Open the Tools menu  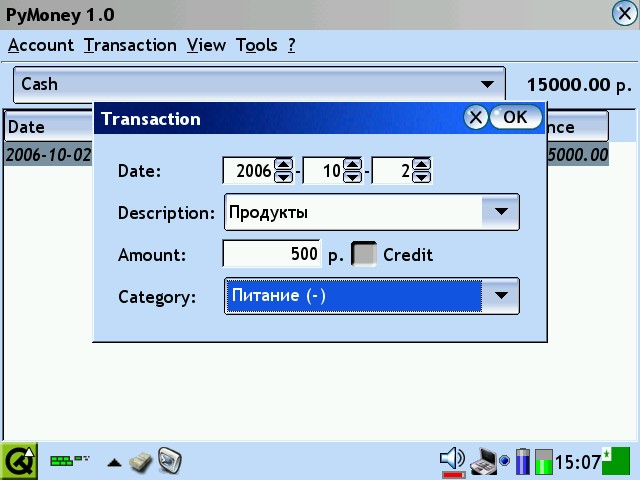pyautogui.click(x=257, y=45)
